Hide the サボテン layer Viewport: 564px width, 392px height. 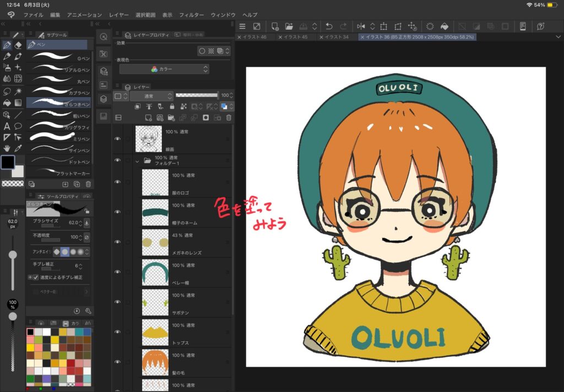coord(117,302)
